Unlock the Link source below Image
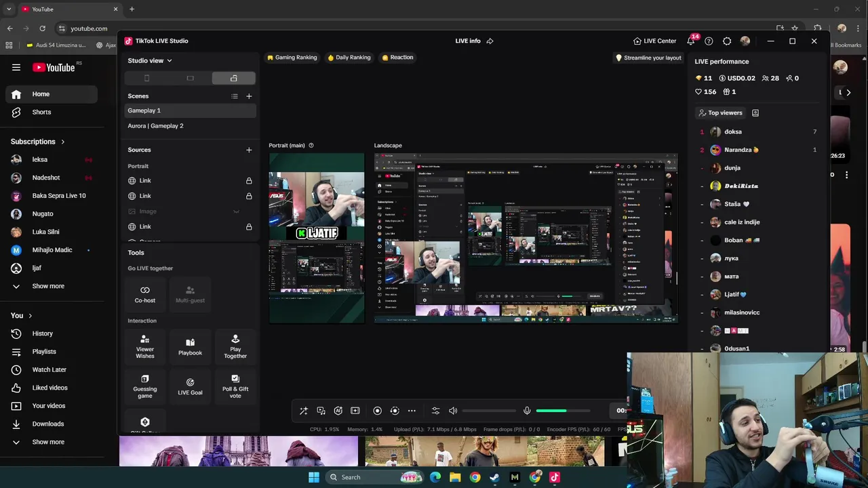The height and width of the screenshot is (488, 868). (249, 227)
